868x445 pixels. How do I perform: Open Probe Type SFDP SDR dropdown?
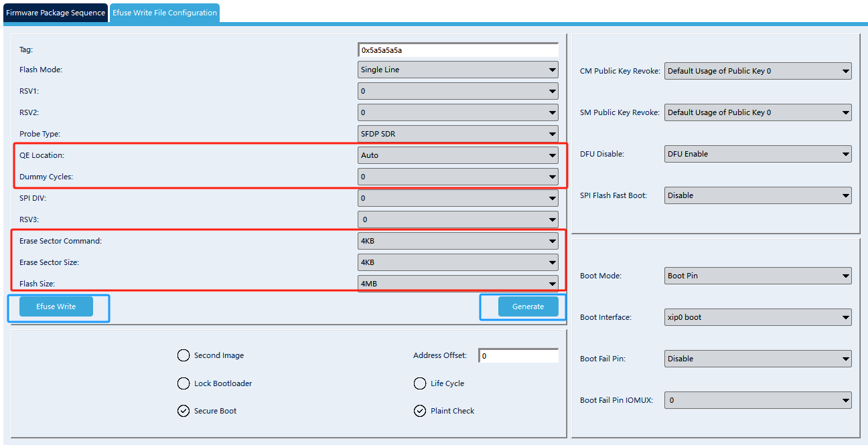(458, 134)
